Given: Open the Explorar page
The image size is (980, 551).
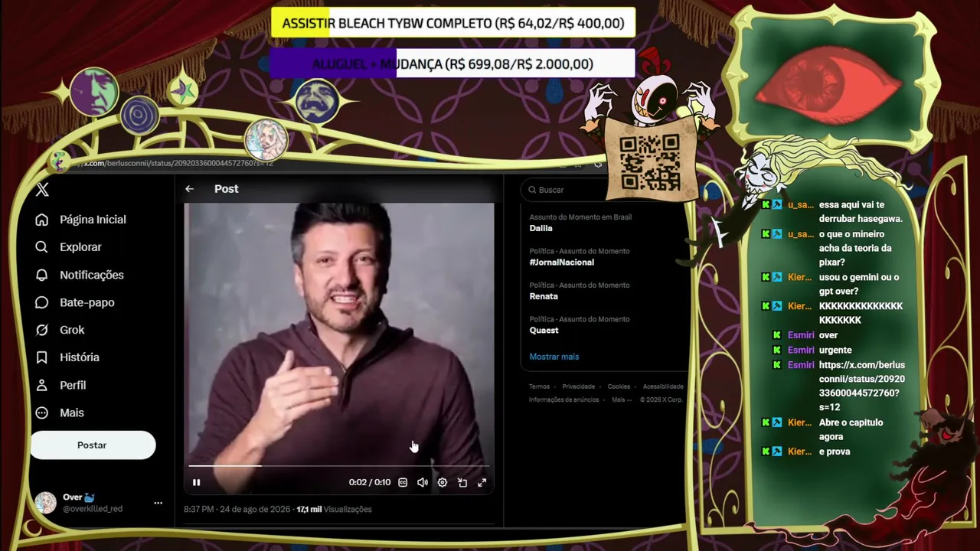Looking at the screenshot, I should click(x=68, y=247).
